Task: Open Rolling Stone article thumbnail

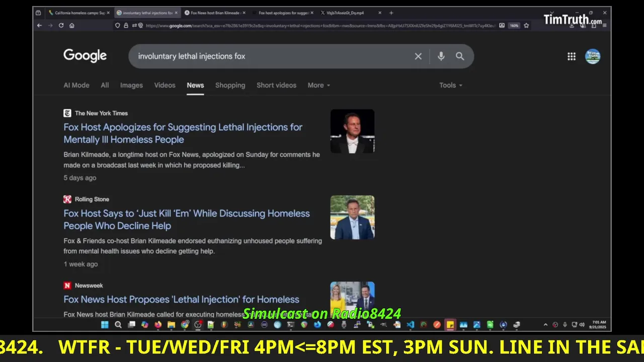Action: click(x=352, y=217)
